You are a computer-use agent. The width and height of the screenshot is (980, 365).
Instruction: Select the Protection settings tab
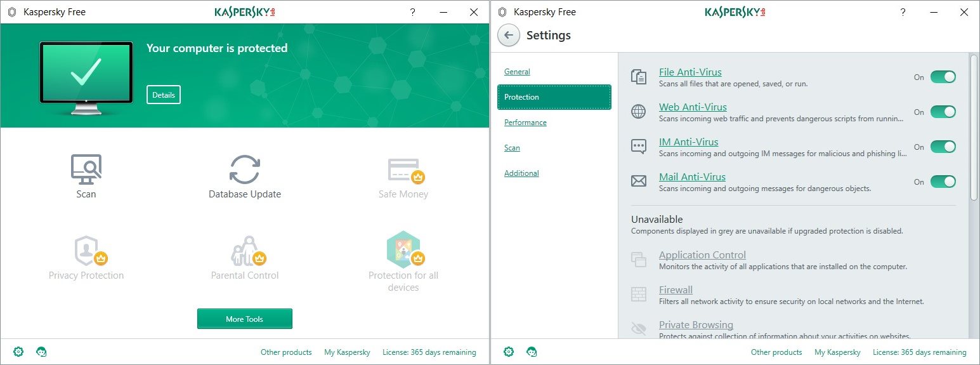tap(554, 97)
